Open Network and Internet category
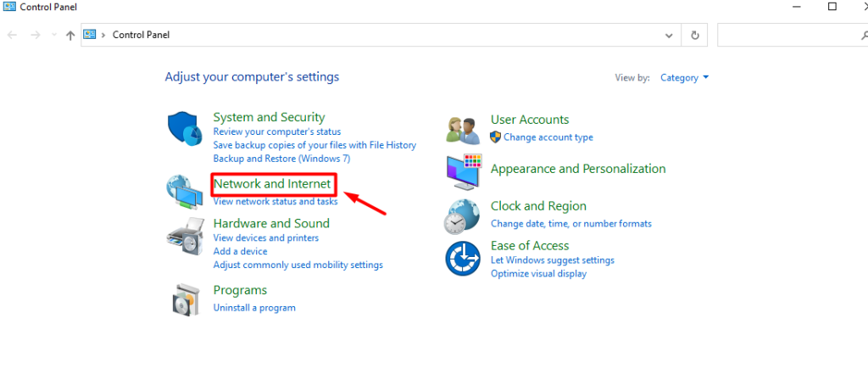This screenshot has width=868, height=391. pyautogui.click(x=272, y=183)
